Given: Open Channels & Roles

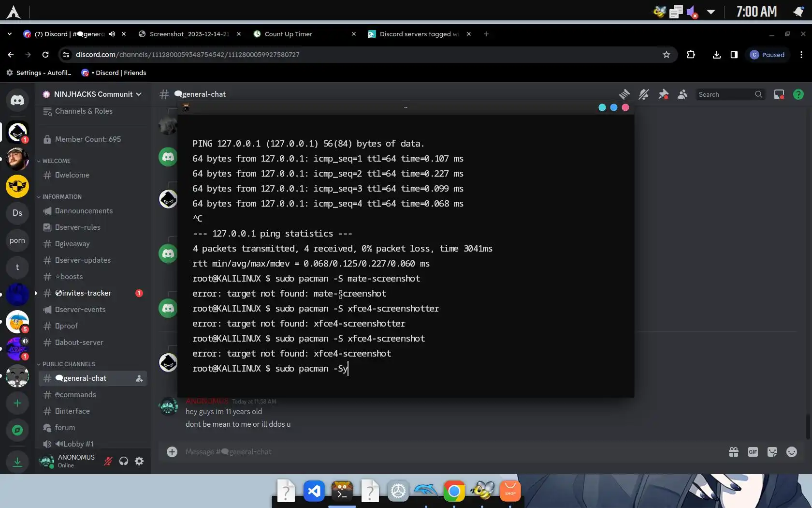Looking at the screenshot, I should (x=92, y=111).
